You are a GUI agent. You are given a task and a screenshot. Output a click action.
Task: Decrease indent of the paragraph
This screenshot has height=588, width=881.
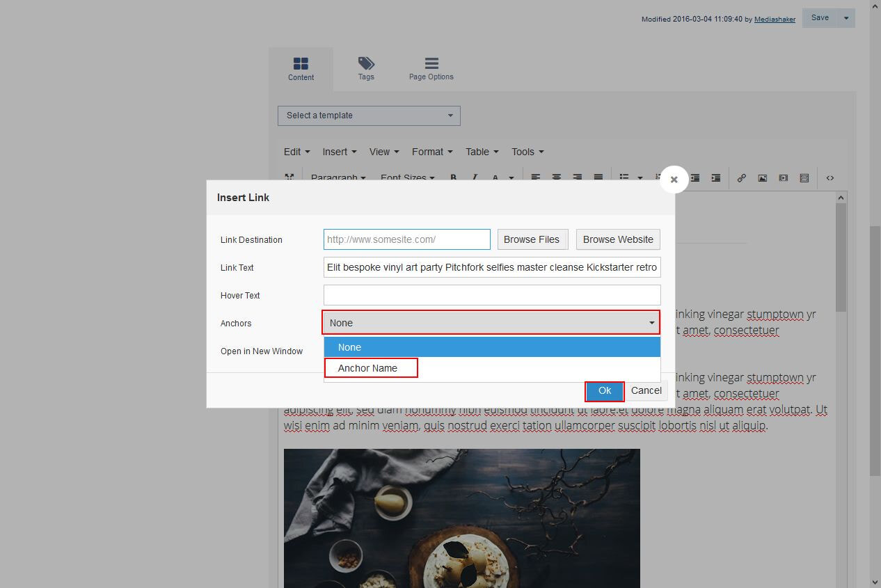[695, 178]
